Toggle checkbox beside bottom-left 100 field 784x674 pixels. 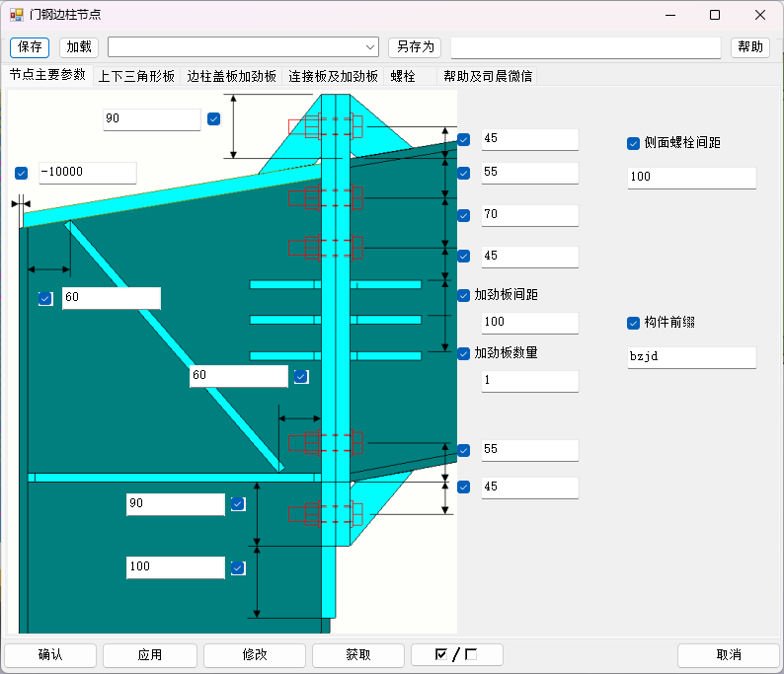[238, 568]
